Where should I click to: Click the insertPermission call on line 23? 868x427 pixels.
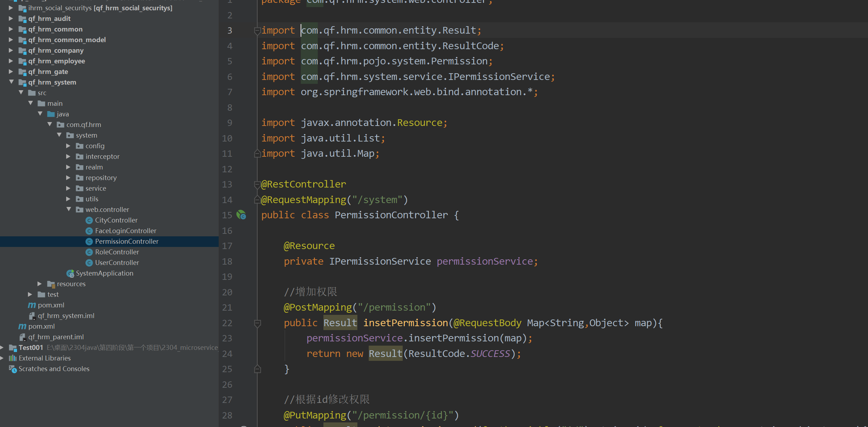[453, 338]
